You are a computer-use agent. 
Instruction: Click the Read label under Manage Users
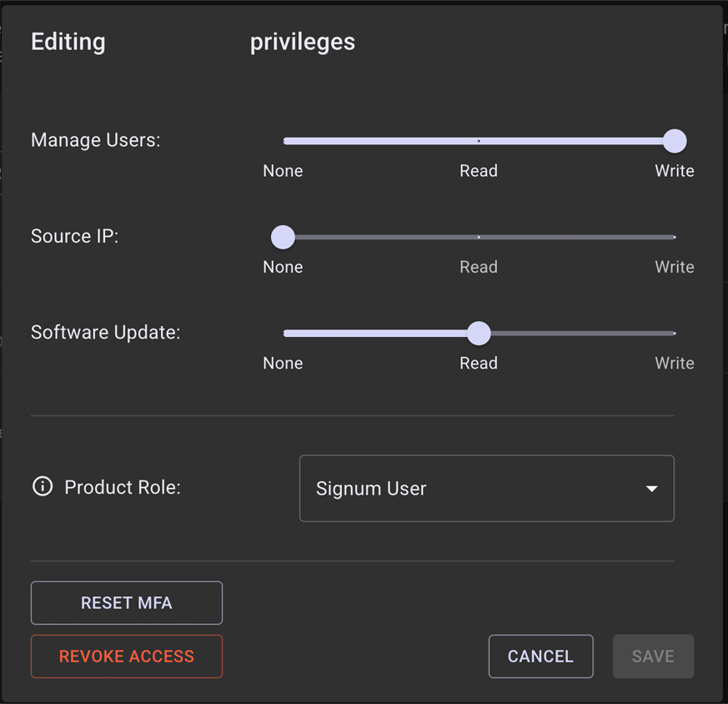(479, 171)
